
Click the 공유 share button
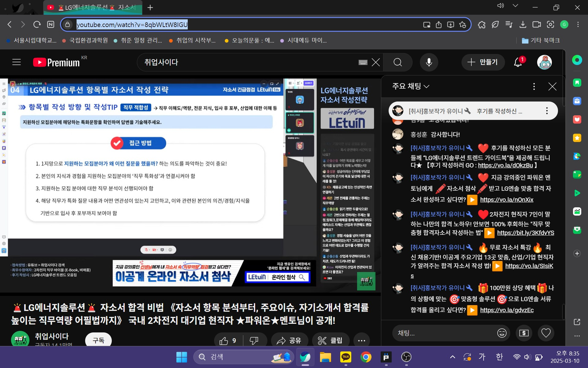(289, 340)
